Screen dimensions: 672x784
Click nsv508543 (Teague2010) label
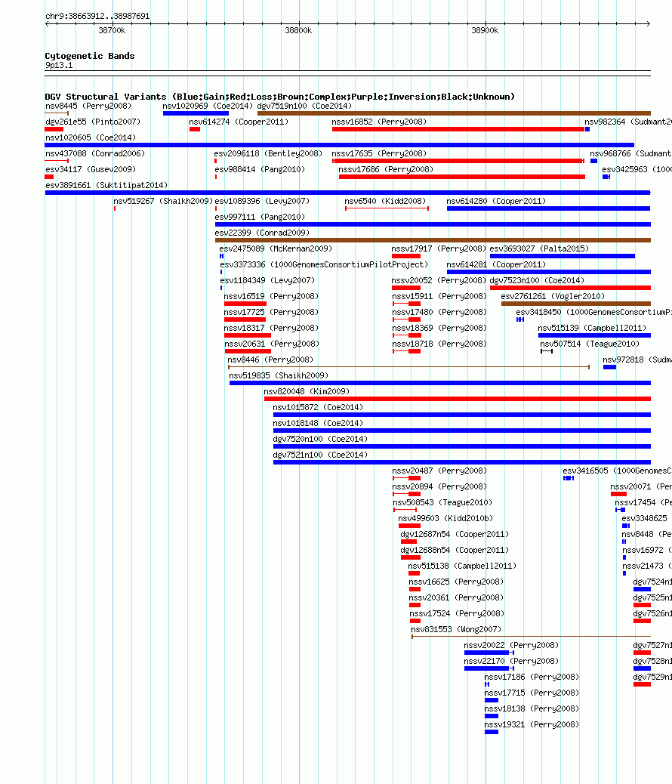point(442,502)
